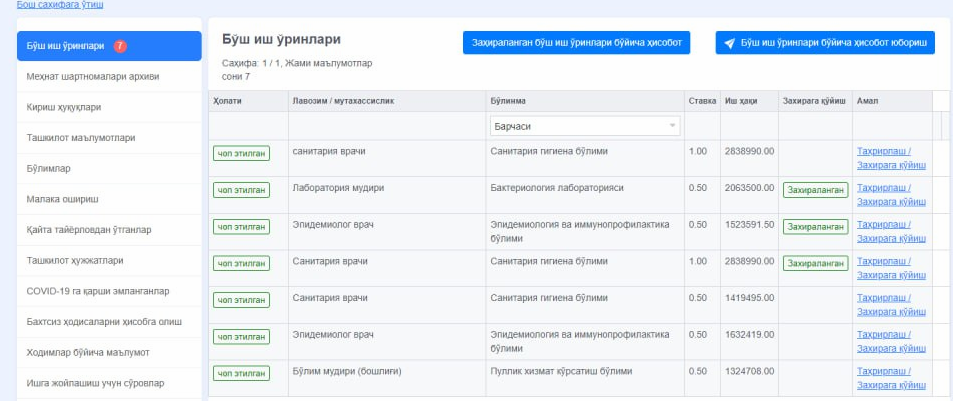The width and height of the screenshot is (953, 401).
Task: Click Захираланган бўш иш ўринлари бўйича ҳисобот button
Action: [x=576, y=43]
